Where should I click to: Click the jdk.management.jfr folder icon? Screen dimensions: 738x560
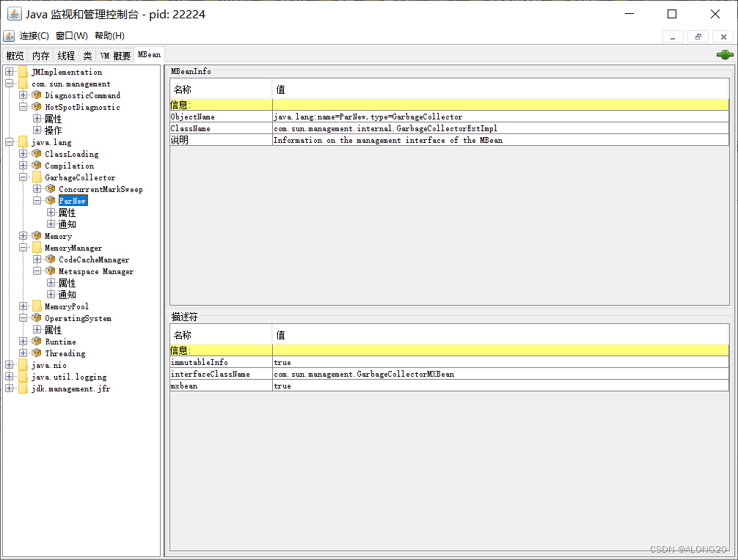23,388
